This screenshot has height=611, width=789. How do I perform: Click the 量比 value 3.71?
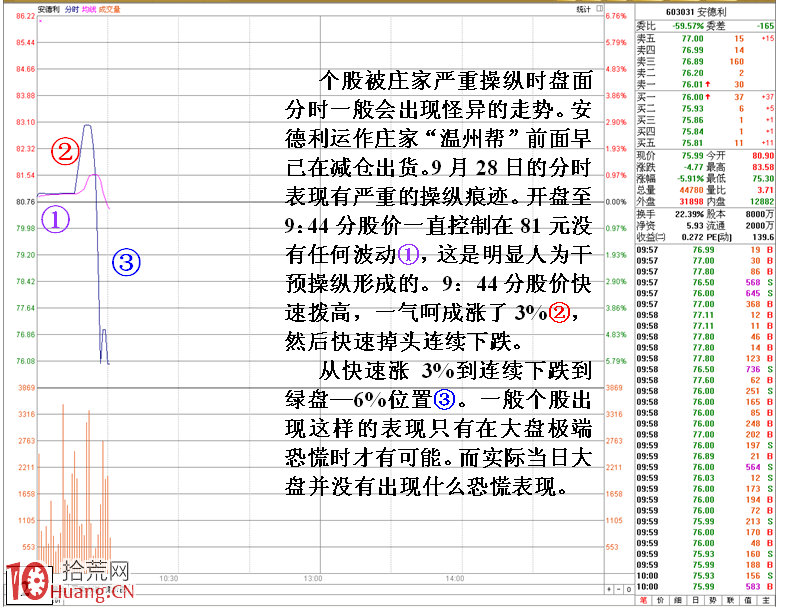(765, 190)
